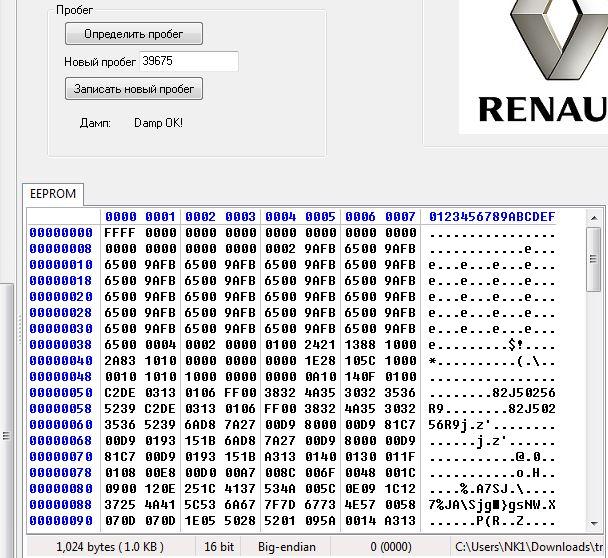Click the left panel splitter grip
The height and width of the screenshot is (558, 608).
(6, 435)
